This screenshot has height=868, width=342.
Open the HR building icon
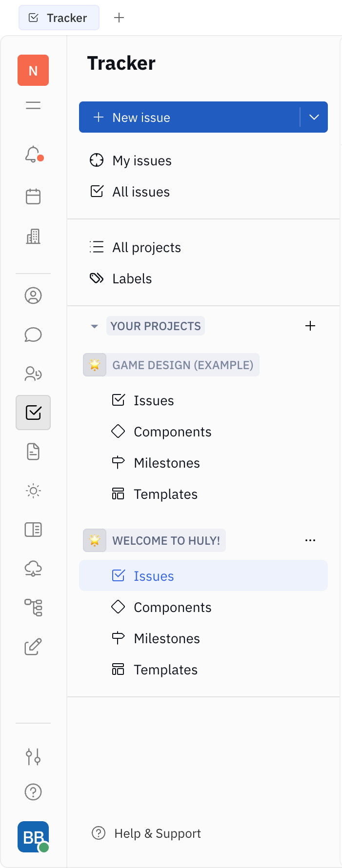33,237
